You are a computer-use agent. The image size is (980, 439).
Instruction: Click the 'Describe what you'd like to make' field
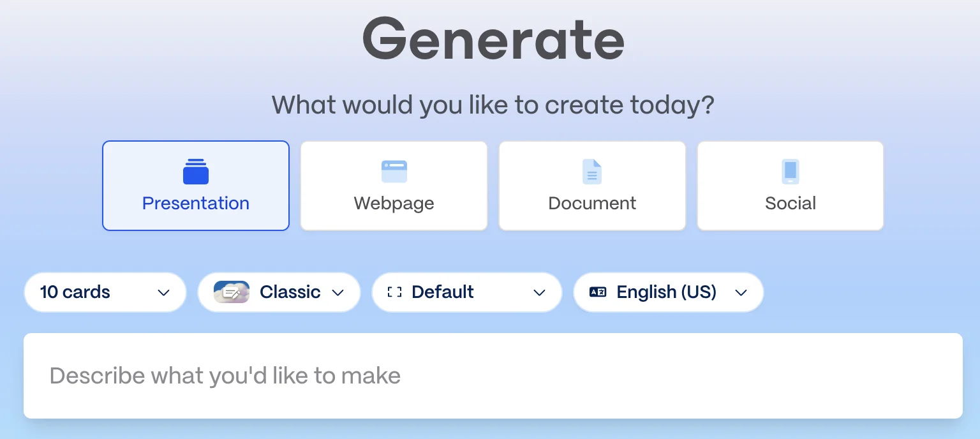[493, 376]
